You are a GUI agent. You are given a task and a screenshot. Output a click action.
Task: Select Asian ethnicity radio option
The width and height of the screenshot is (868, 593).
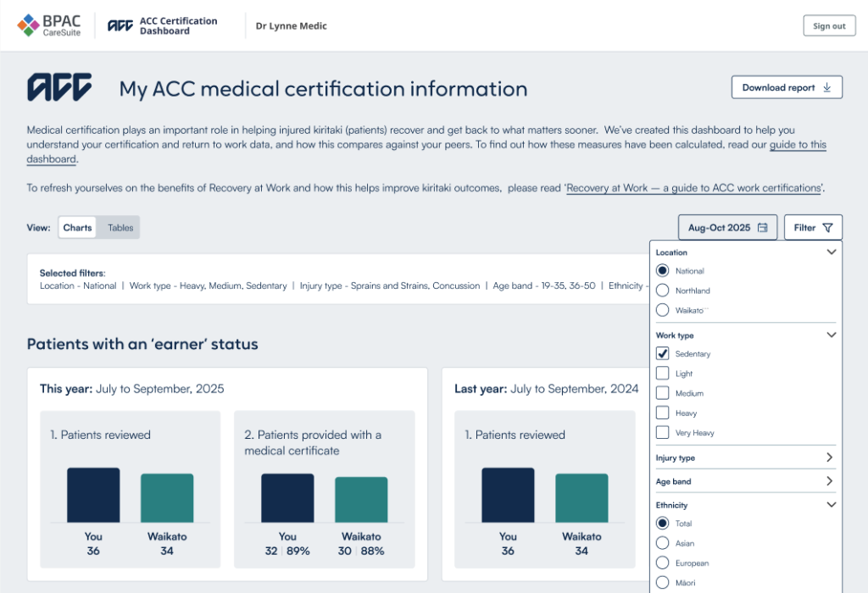tap(663, 543)
